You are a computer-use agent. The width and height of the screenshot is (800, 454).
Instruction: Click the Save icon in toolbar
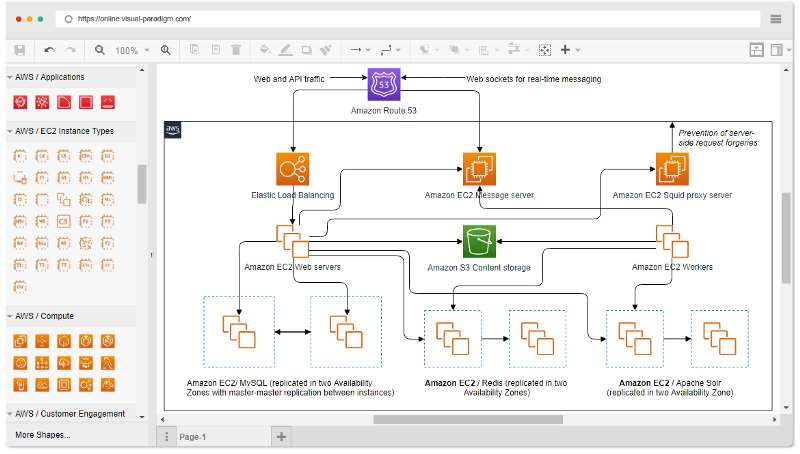click(x=20, y=50)
